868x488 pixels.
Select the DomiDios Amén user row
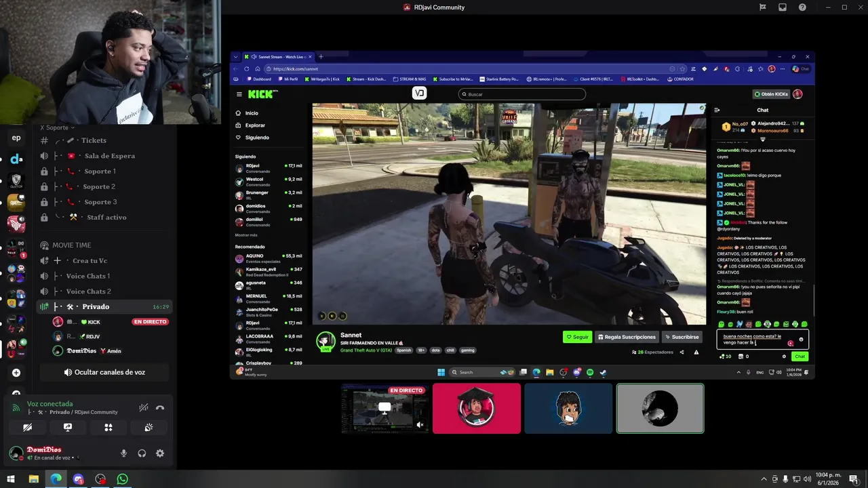pyautogui.click(x=111, y=351)
